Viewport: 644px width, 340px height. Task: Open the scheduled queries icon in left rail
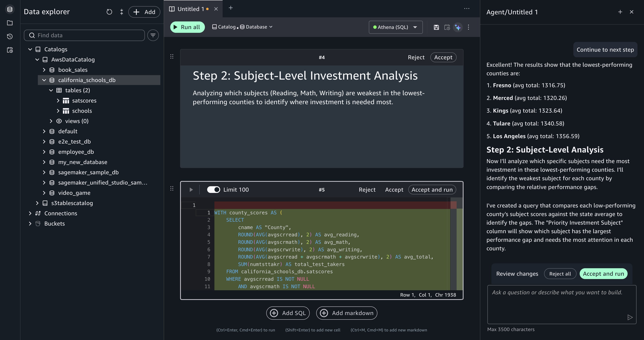(10, 50)
